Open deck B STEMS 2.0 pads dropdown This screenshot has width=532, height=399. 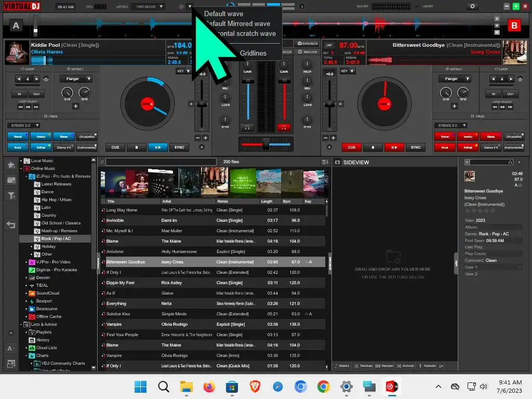point(450,126)
